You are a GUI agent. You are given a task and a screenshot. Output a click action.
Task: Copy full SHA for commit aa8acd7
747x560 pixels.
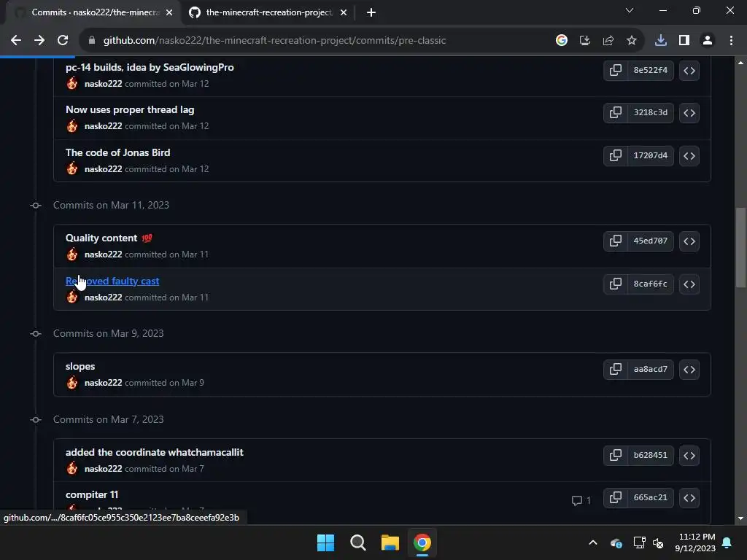tap(615, 370)
